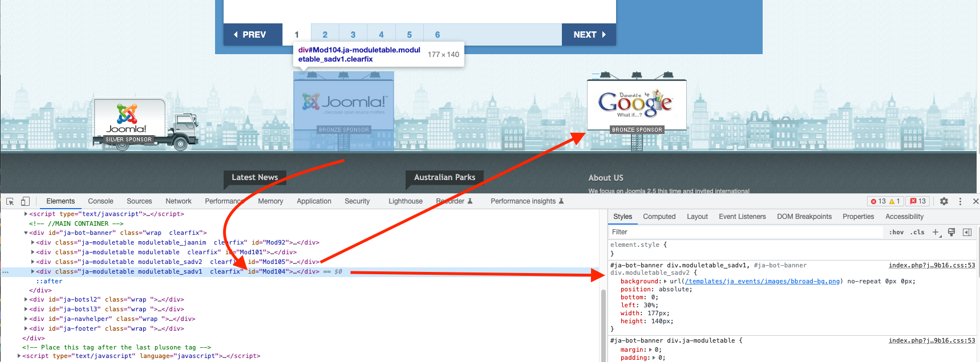Open the bbroad-bg.png image URL link

click(762, 281)
